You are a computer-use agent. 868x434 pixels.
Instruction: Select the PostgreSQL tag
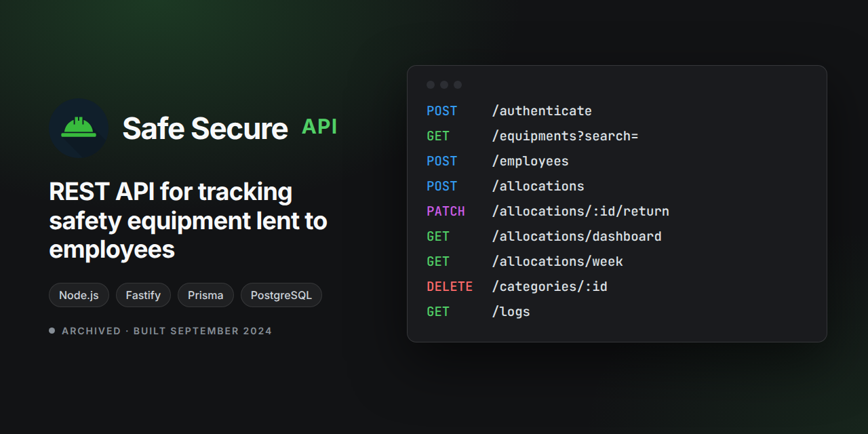pos(281,295)
